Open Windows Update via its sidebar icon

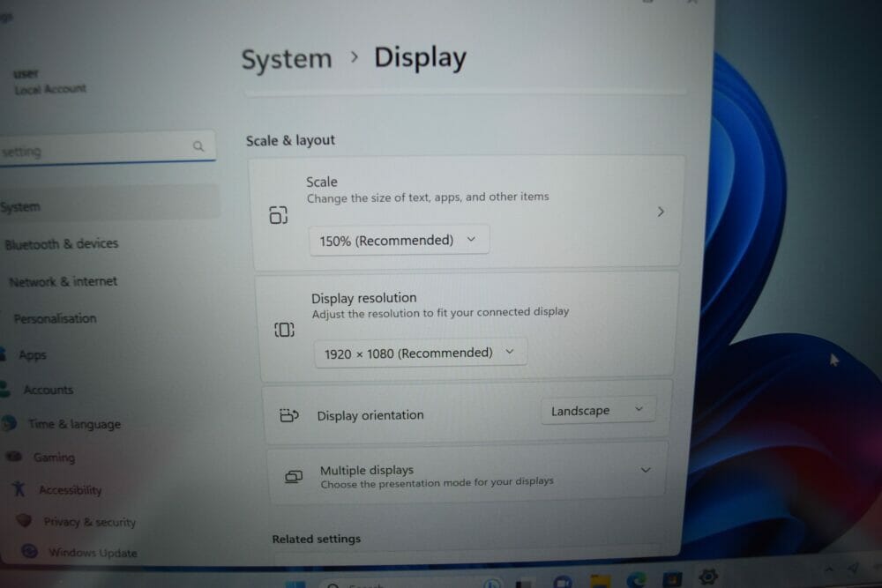[x=29, y=551]
